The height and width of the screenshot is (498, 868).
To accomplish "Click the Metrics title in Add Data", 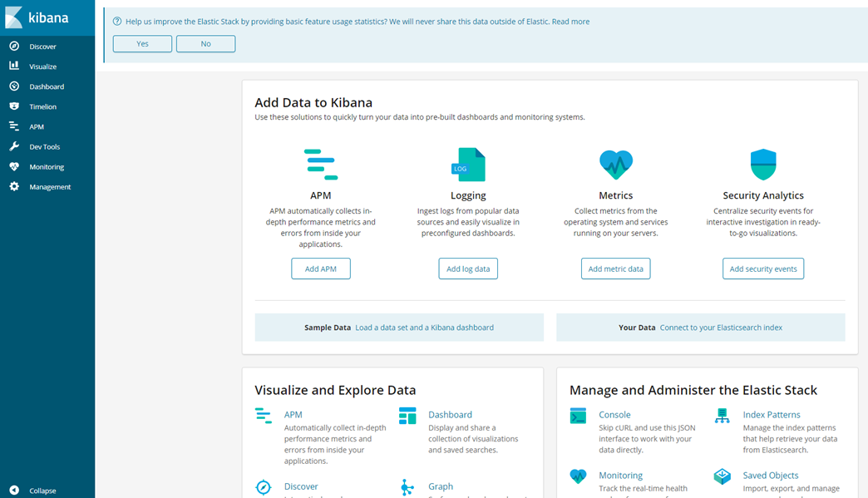I will pos(615,195).
